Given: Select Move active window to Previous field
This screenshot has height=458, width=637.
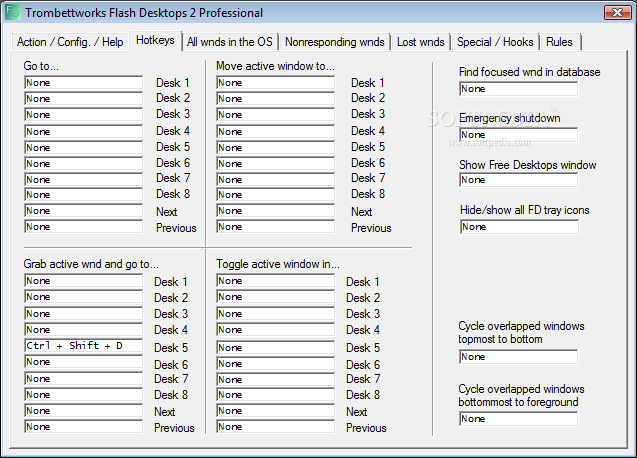Looking at the screenshot, I should (276, 227).
